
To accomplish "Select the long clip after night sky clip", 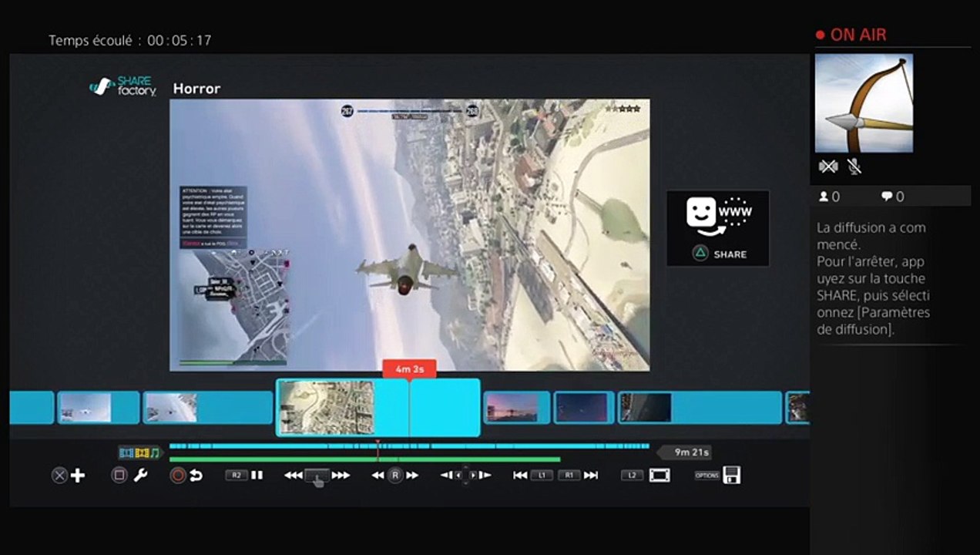I will tap(700, 408).
